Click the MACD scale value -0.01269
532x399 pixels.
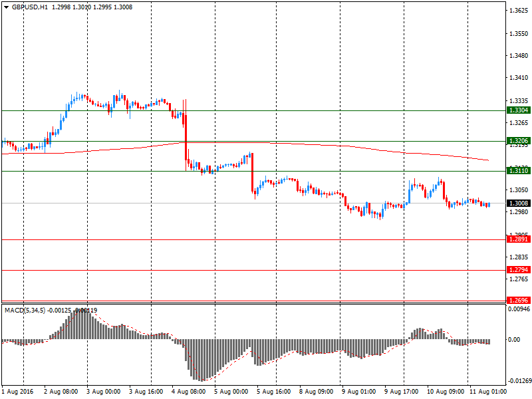click(x=519, y=381)
